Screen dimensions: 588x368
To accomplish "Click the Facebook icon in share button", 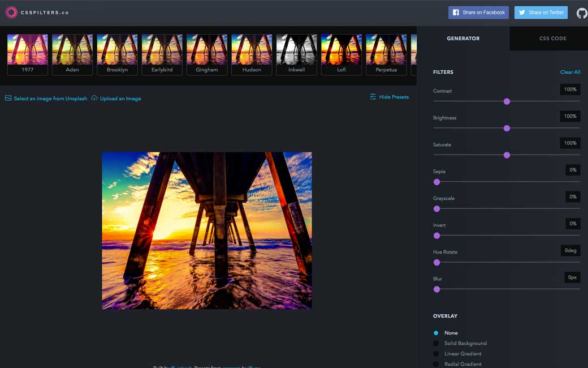I will click(x=456, y=12).
